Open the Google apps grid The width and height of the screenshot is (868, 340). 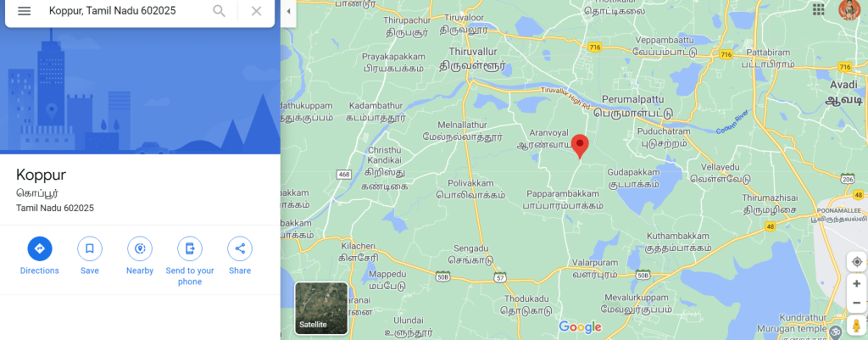819,9
